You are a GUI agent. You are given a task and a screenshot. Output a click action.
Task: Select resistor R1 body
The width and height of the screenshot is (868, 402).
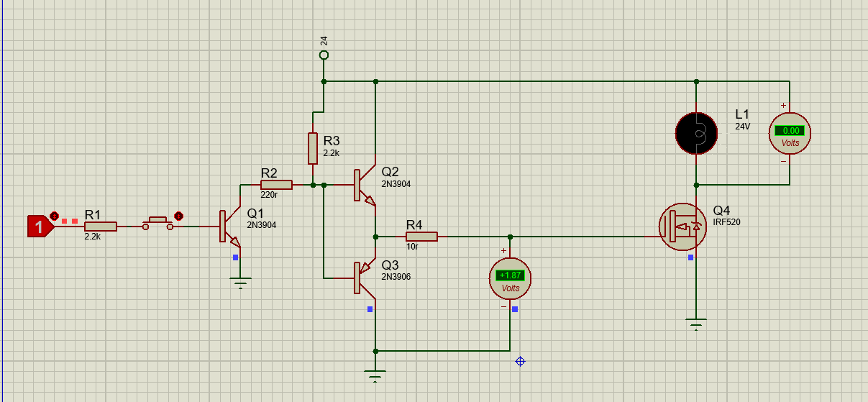pos(100,227)
